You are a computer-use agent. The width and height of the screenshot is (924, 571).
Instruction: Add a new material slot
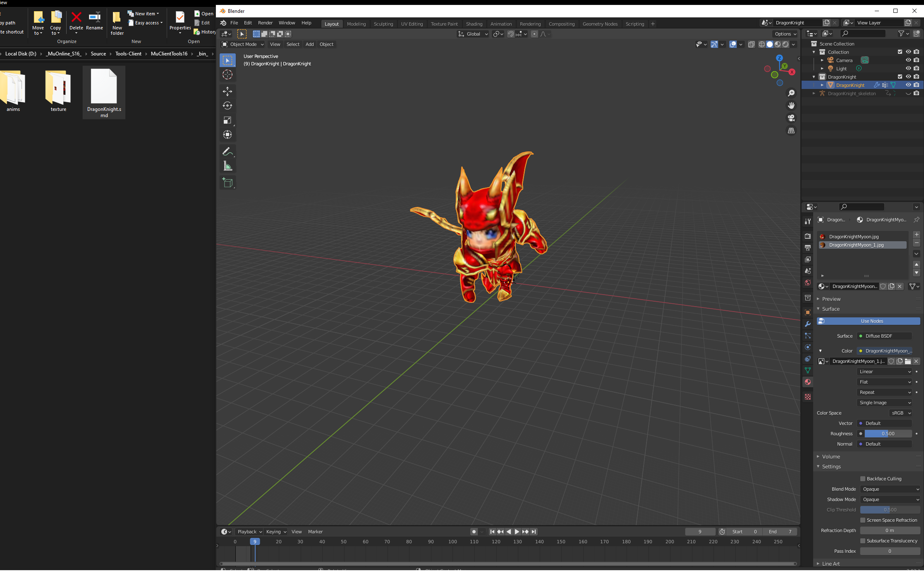pyautogui.click(x=917, y=235)
